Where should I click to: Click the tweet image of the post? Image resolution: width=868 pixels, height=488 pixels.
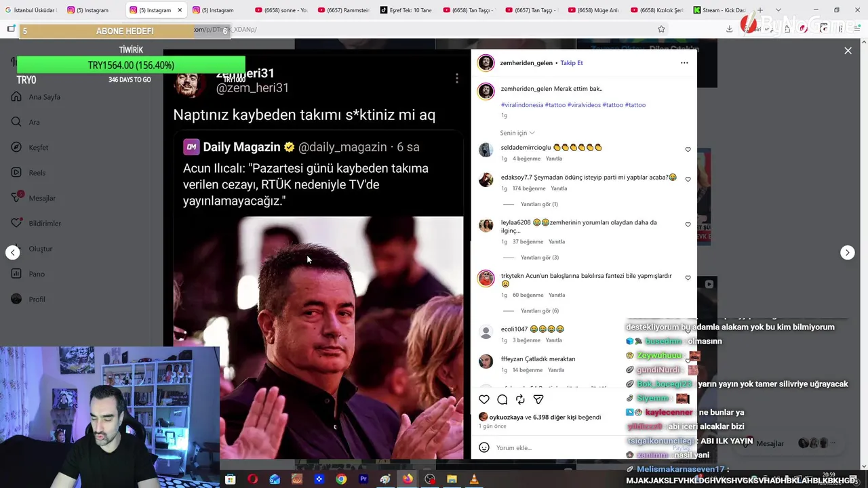point(318,338)
